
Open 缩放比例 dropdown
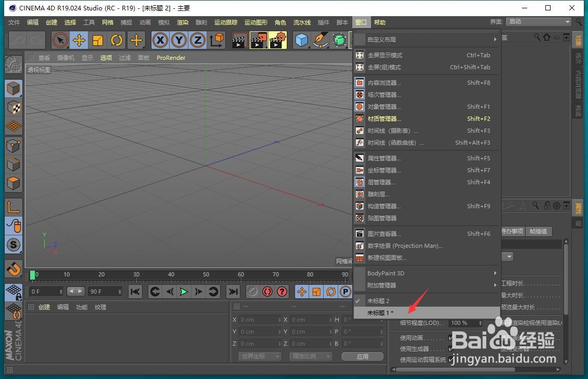(x=311, y=356)
